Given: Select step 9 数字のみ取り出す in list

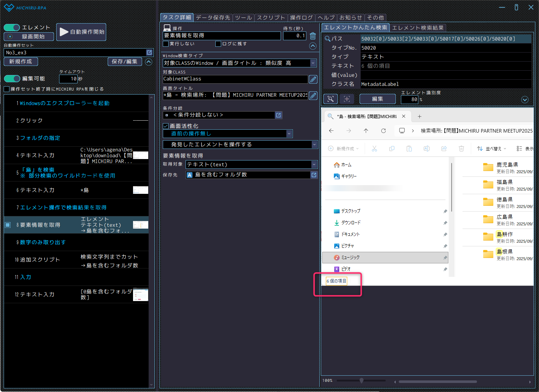Looking at the screenshot, I should pos(43,242).
